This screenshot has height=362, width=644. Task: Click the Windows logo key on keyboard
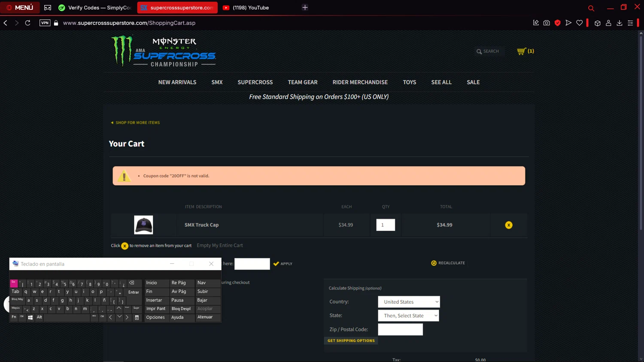30,317
